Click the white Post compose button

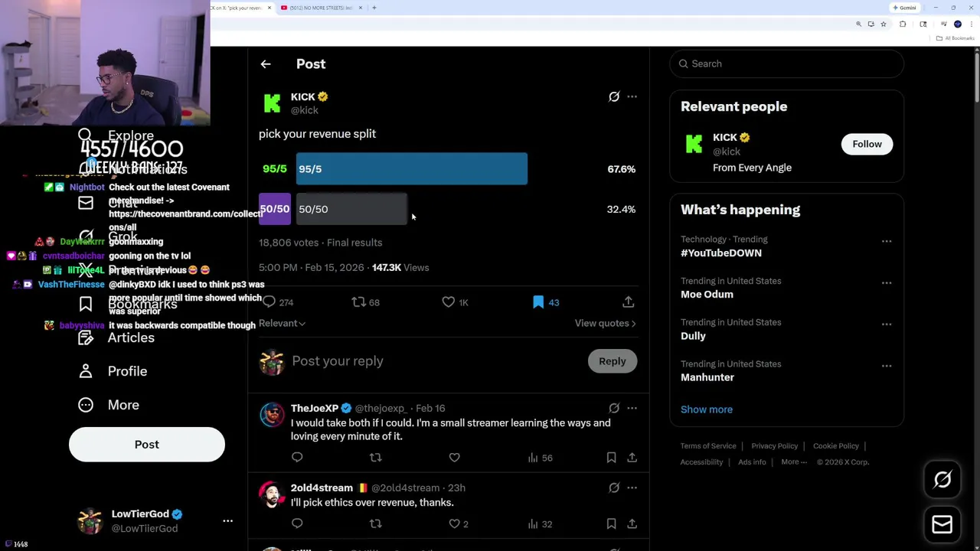[147, 445]
